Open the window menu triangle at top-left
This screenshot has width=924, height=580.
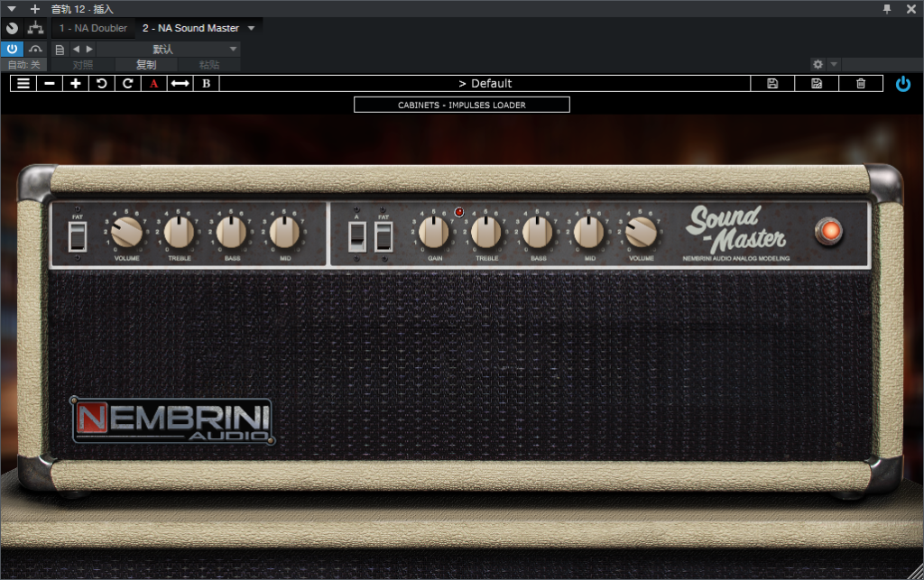pyautogui.click(x=11, y=9)
